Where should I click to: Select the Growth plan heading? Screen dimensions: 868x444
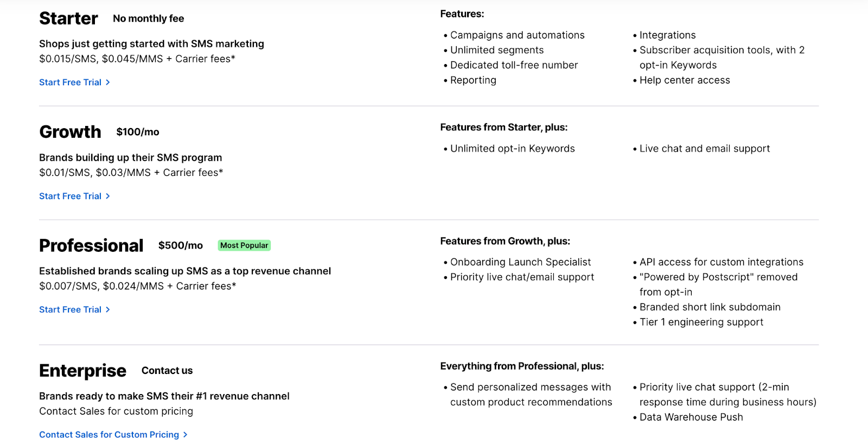click(x=70, y=132)
